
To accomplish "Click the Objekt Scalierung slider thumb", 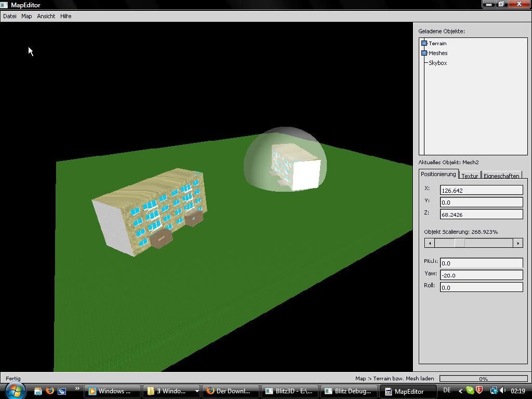I will pyautogui.click(x=460, y=243).
